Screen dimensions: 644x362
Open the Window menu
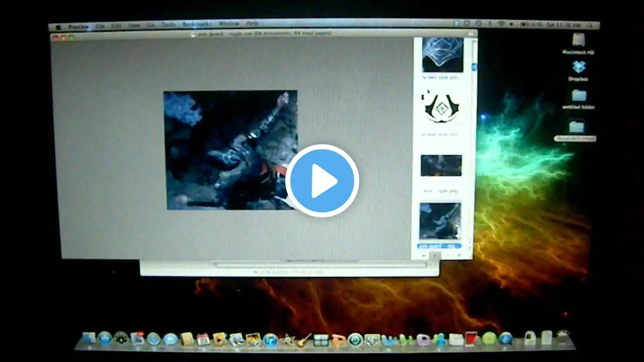(x=229, y=23)
